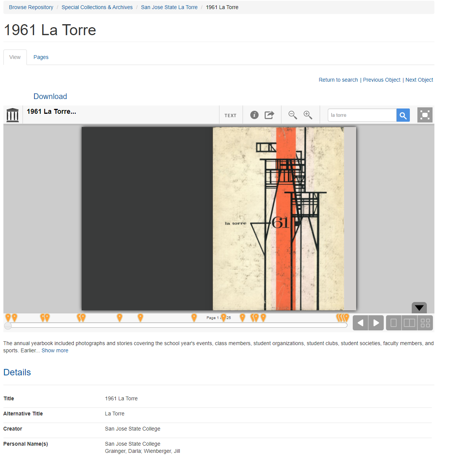Select the View tab
The height and width of the screenshot is (457, 476).
point(15,57)
